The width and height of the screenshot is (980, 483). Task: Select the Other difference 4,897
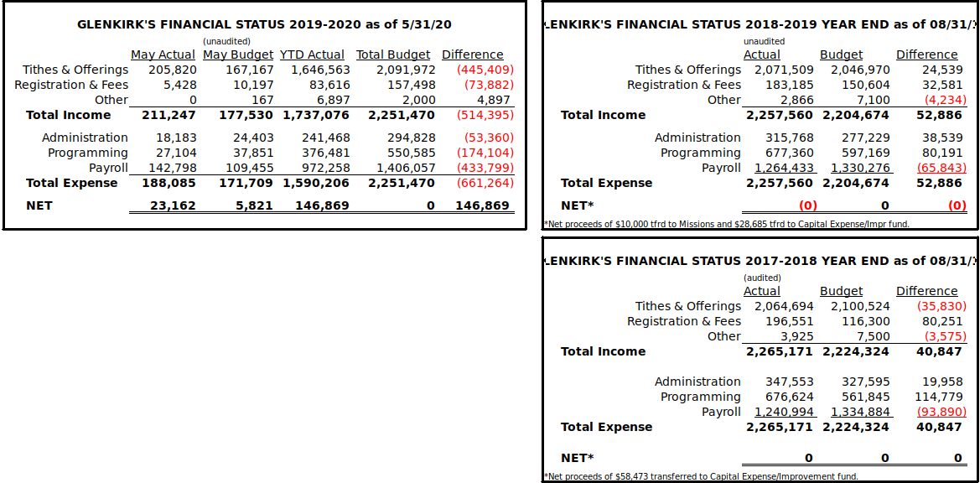click(x=494, y=100)
